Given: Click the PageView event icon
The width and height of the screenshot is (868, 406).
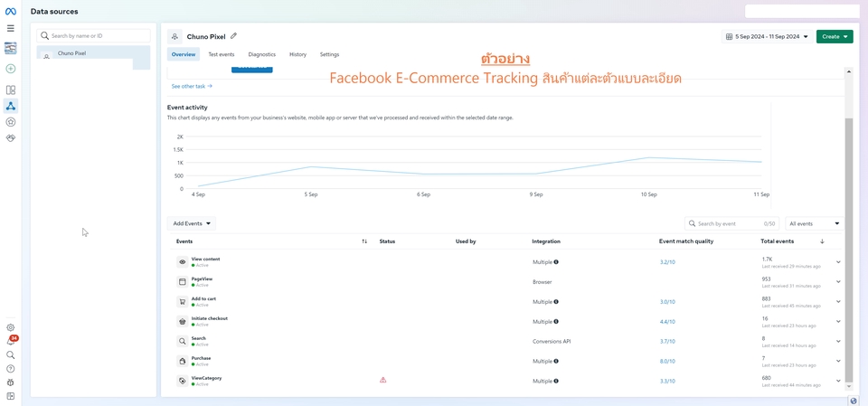Looking at the screenshot, I should pyautogui.click(x=182, y=282).
